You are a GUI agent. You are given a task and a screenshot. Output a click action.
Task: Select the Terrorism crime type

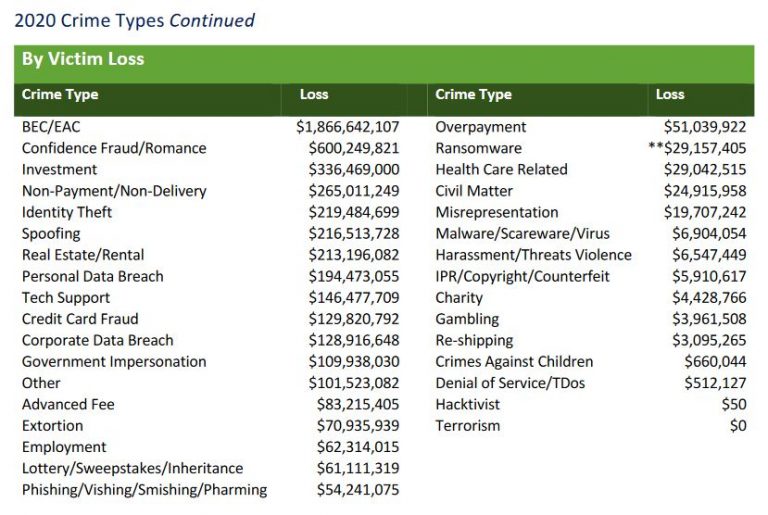coord(468,426)
